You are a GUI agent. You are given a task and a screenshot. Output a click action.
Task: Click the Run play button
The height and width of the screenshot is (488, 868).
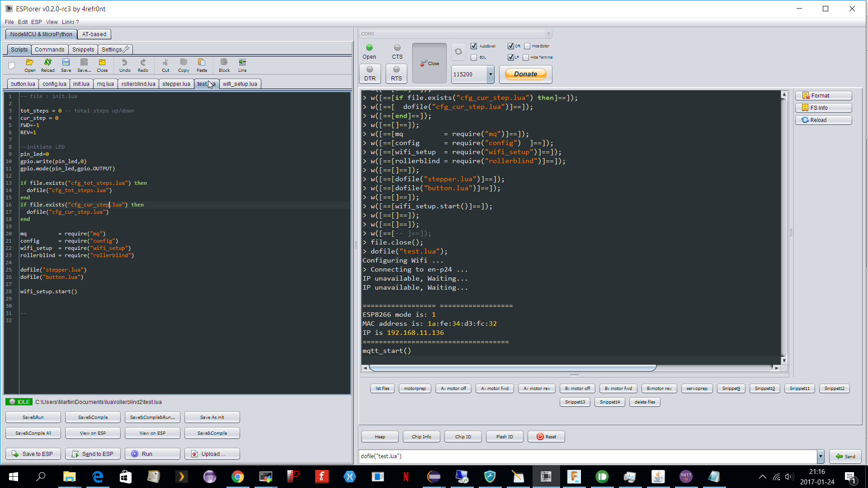[152, 454]
